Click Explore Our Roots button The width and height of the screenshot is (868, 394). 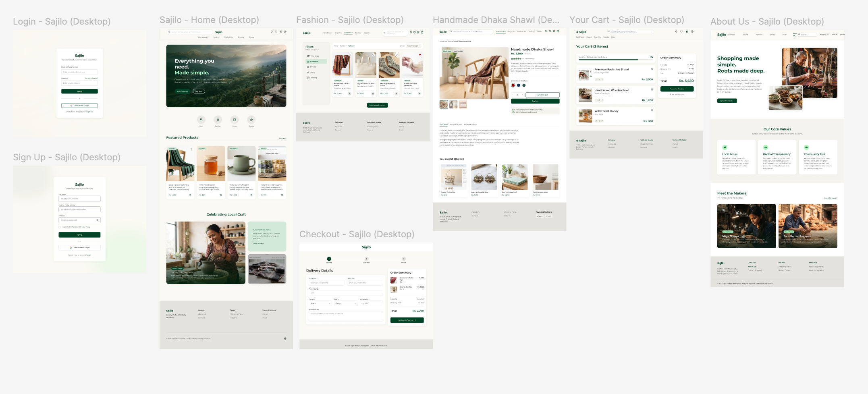727,101
